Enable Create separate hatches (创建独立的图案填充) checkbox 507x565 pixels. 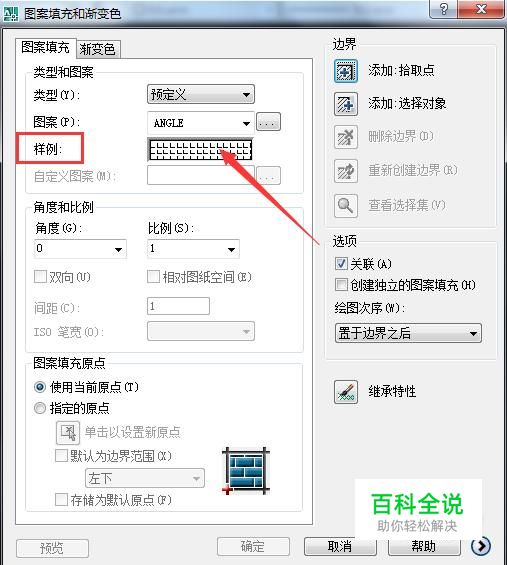341,285
